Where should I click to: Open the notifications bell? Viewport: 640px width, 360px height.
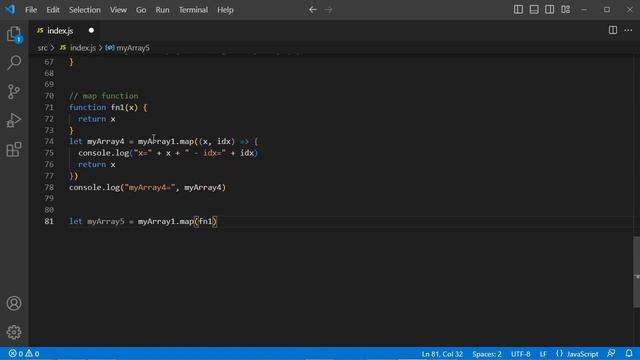coord(629,353)
